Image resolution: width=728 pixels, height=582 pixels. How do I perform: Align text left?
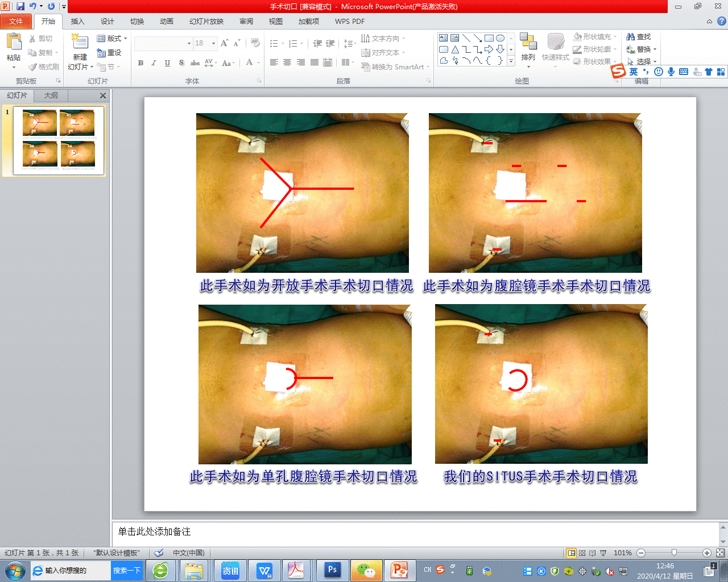(x=274, y=63)
